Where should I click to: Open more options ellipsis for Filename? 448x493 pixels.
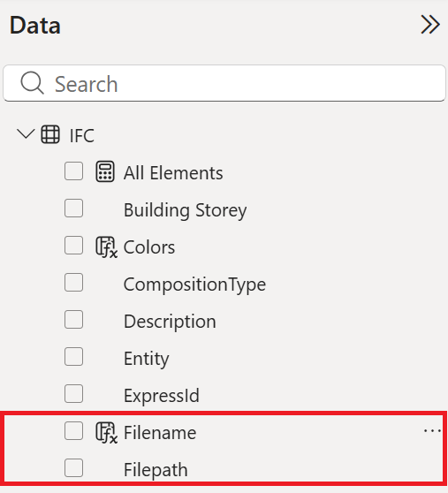(x=433, y=430)
